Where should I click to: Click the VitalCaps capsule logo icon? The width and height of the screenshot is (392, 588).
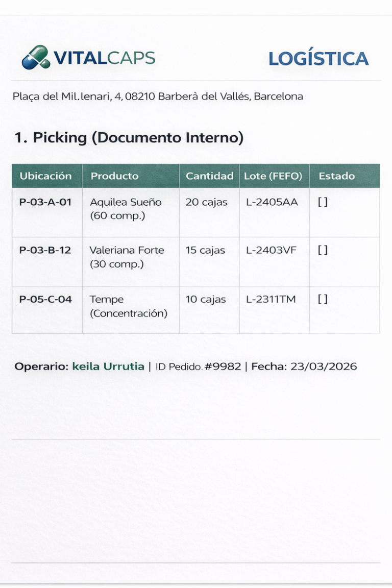coord(36,57)
